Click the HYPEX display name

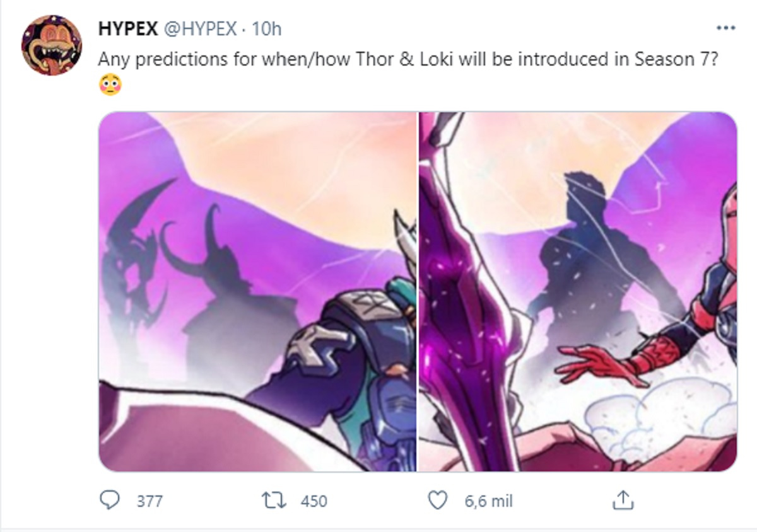(128, 29)
